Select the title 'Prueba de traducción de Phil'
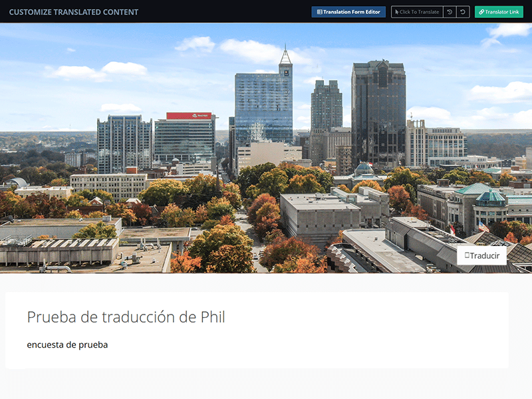 coord(126,317)
